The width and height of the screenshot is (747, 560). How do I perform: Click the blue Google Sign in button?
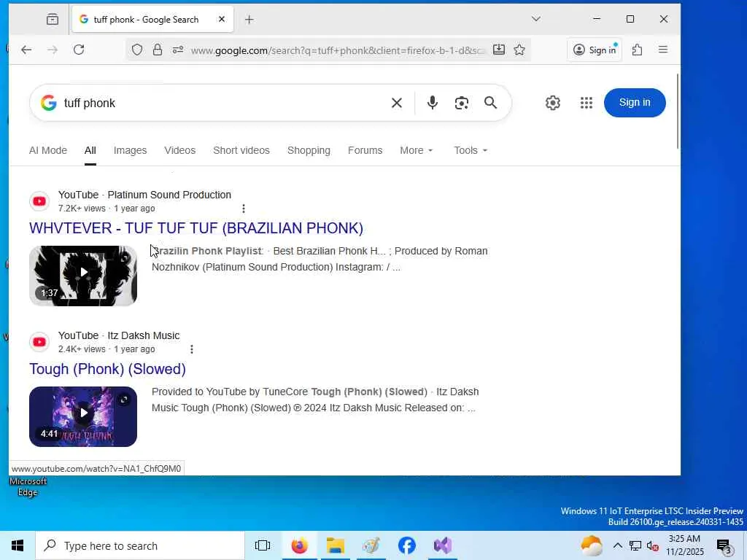click(x=635, y=102)
